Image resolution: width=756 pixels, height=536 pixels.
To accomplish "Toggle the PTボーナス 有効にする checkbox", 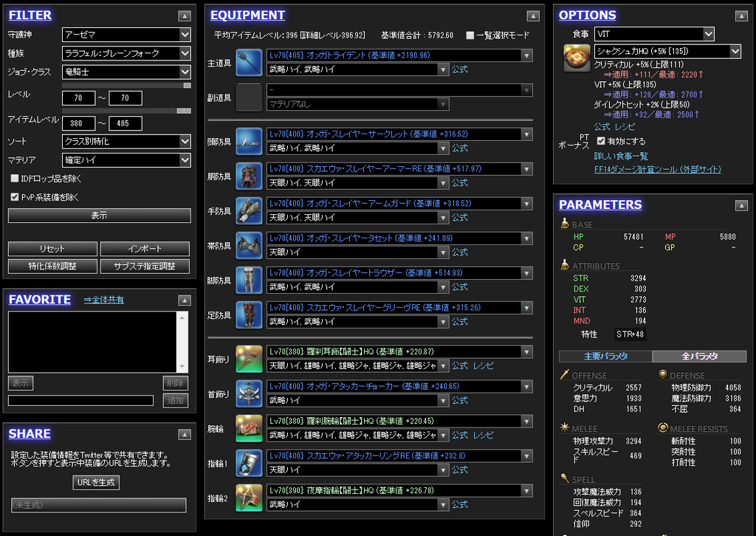I will (x=601, y=141).
